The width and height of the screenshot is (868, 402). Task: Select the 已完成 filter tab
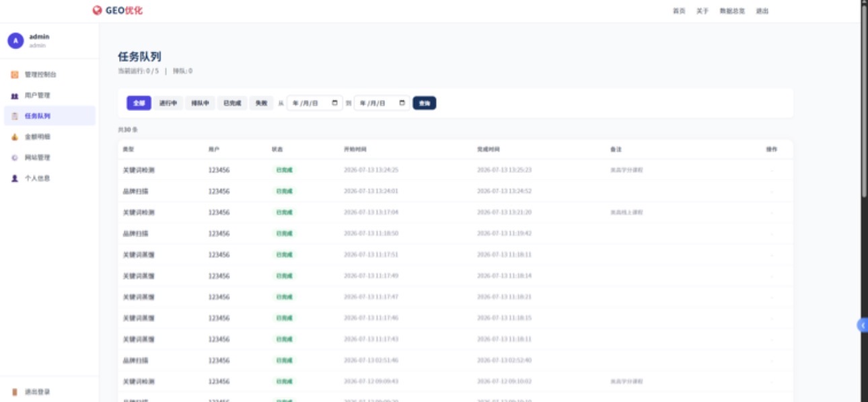click(232, 103)
